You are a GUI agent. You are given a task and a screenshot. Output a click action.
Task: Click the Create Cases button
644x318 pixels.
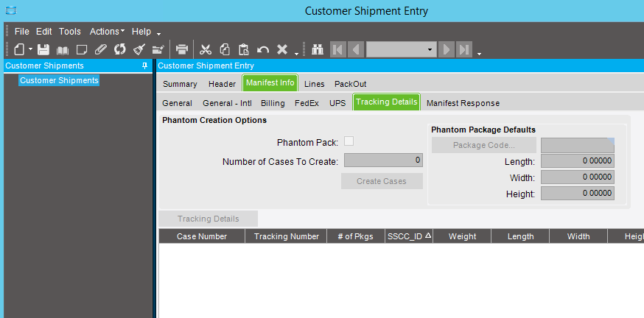382,181
